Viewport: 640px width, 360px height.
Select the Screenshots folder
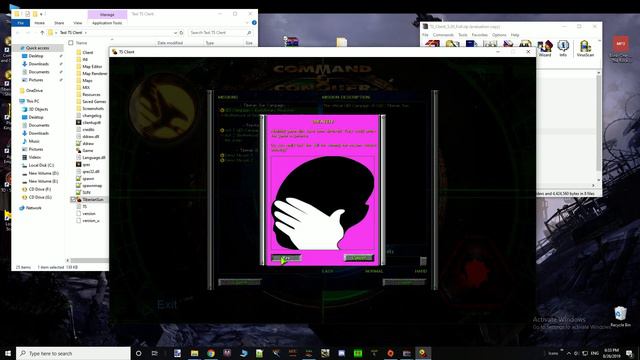(x=93, y=109)
